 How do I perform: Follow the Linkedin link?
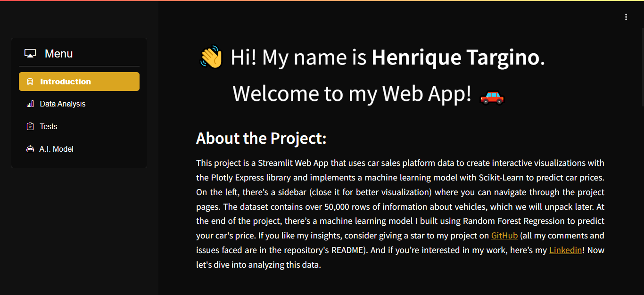pyautogui.click(x=565, y=250)
